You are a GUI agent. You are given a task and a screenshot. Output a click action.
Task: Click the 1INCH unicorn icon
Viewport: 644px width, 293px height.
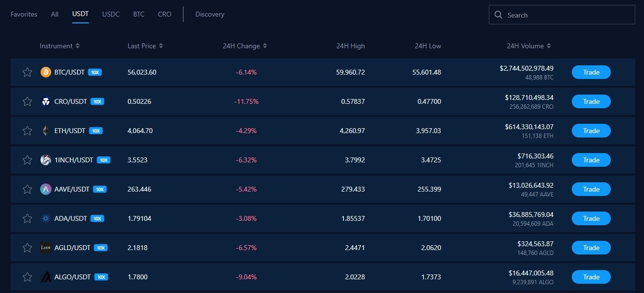click(45, 160)
